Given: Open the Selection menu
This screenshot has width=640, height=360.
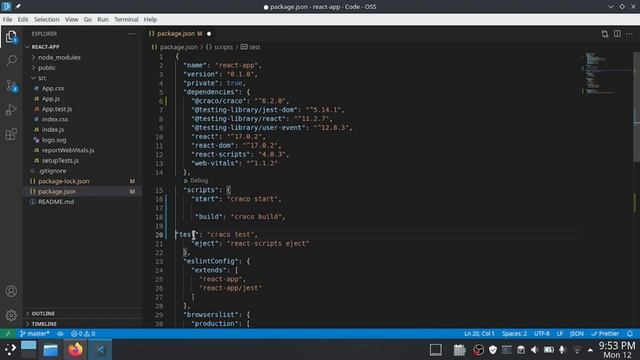Looking at the screenshot, I should tap(47, 20).
